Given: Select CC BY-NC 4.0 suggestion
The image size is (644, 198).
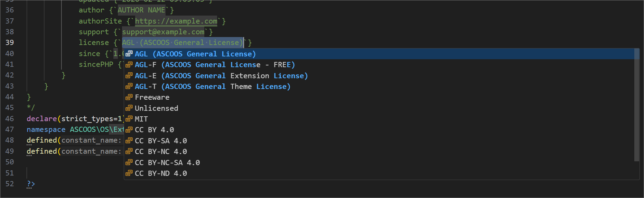Looking at the screenshot, I should click(x=379, y=152).
